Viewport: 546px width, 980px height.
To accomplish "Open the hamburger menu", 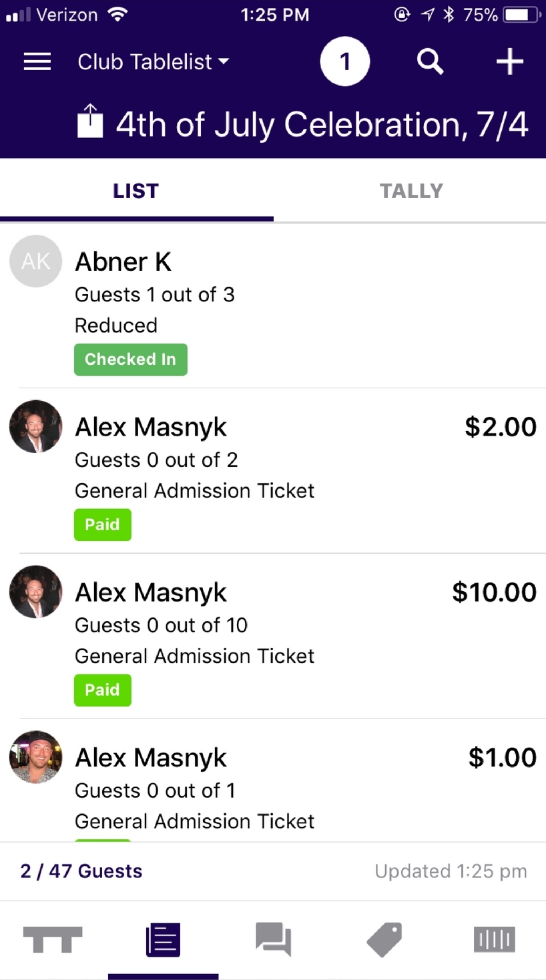I will tap(37, 62).
